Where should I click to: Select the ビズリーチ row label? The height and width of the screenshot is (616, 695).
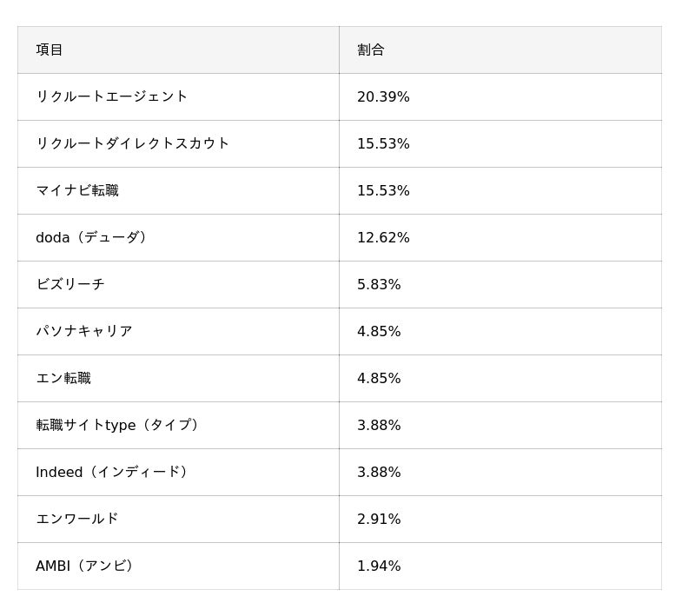click(70, 284)
